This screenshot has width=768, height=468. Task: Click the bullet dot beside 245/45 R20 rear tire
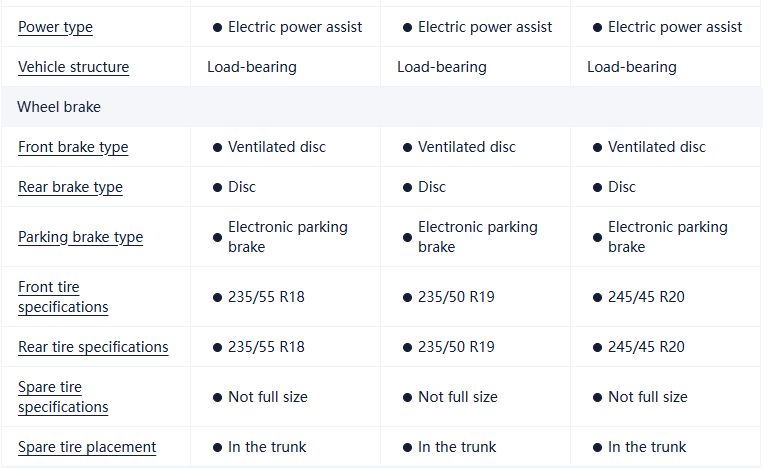coord(597,347)
